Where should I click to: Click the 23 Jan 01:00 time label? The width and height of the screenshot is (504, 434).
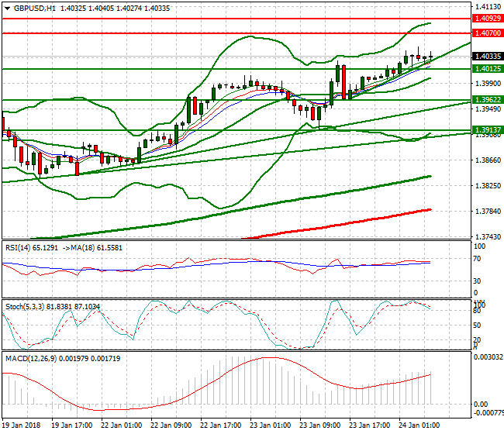(271, 425)
